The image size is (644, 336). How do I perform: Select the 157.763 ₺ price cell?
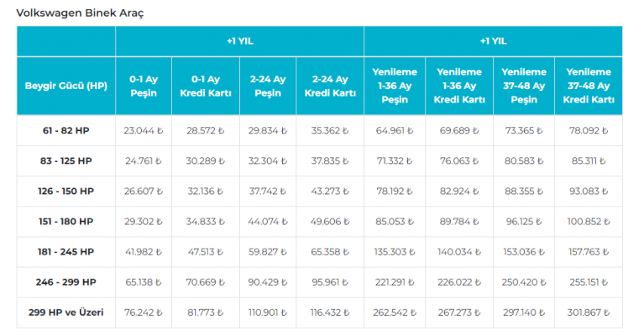pyautogui.click(x=589, y=252)
